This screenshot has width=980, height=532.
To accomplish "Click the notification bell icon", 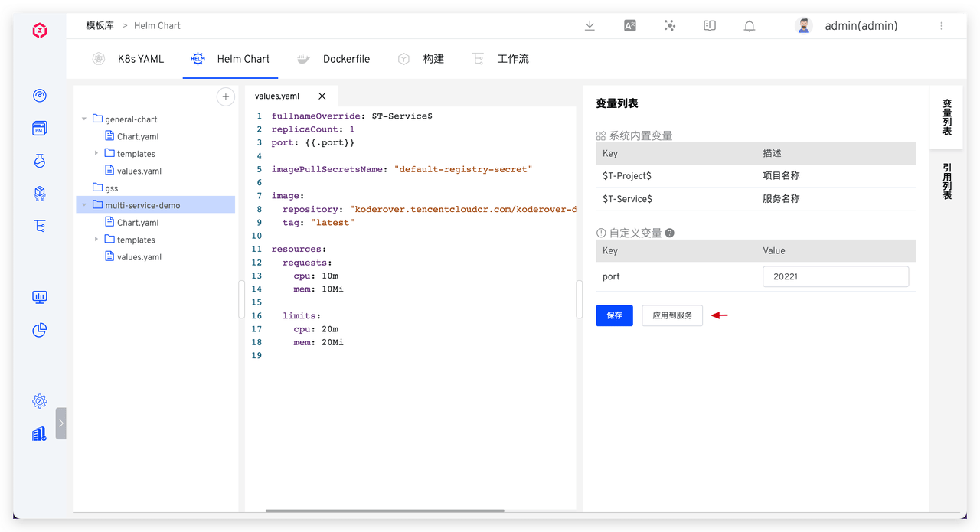I will point(750,26).
